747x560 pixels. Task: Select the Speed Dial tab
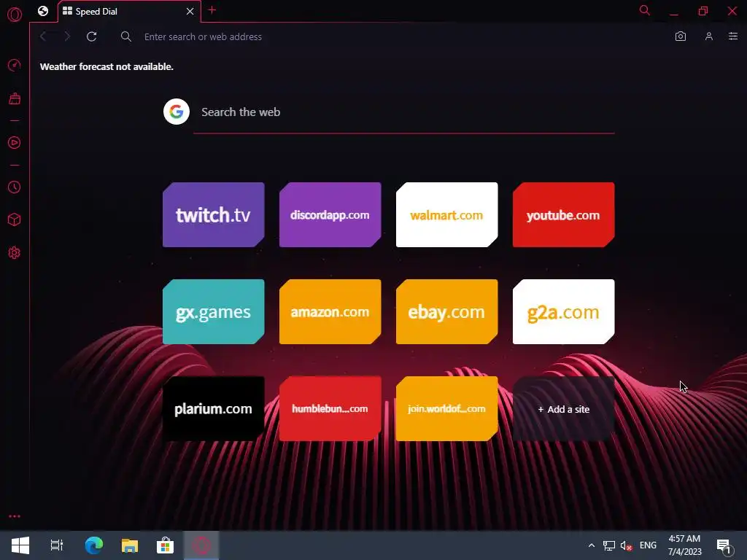coord(128,12)
